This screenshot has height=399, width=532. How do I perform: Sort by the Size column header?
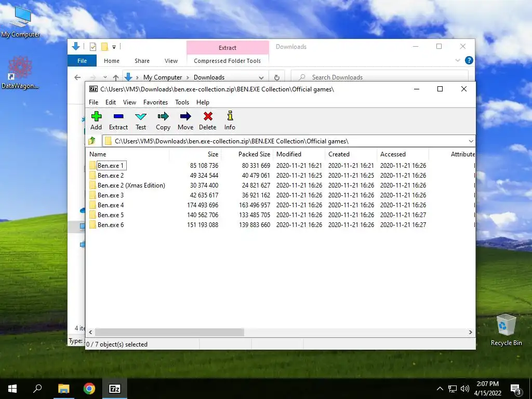[x=195, y=154]
